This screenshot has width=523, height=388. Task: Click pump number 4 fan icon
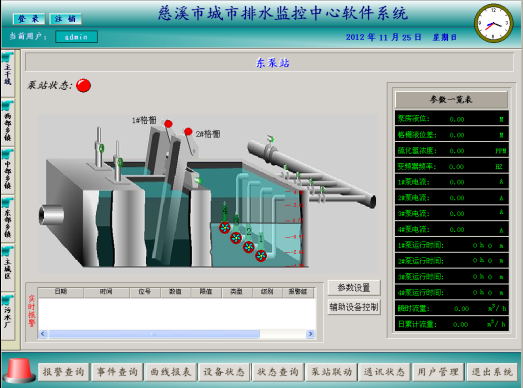225,228
